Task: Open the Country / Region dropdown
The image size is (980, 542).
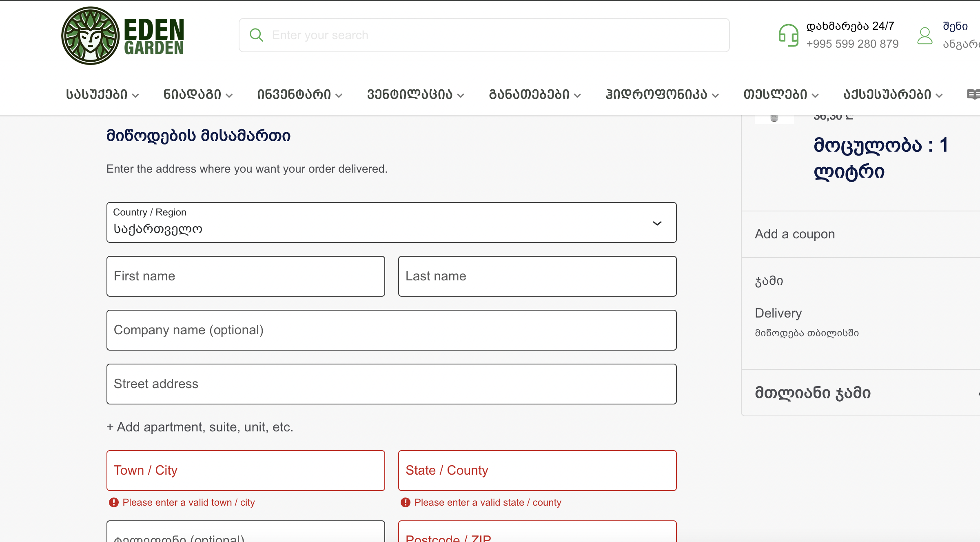Action: pos(391,222)
